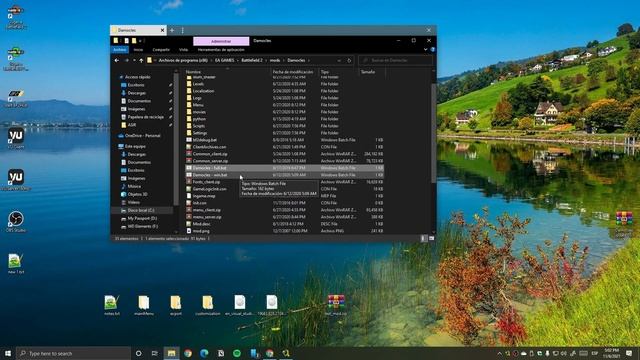Open the WinRAR archive on right desktop edge
The height and width of the screenshot is (360, 640).
click(624, 224)
